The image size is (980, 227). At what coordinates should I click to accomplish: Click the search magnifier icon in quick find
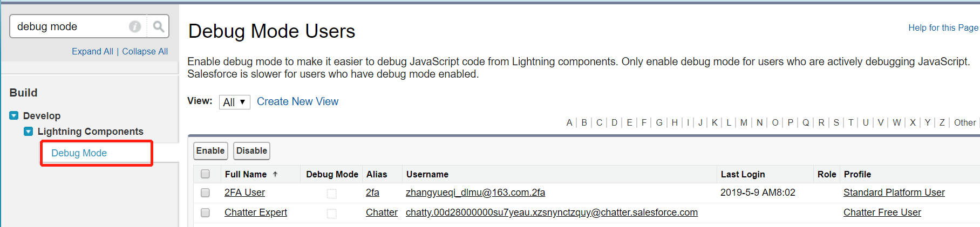click(158, 26)
